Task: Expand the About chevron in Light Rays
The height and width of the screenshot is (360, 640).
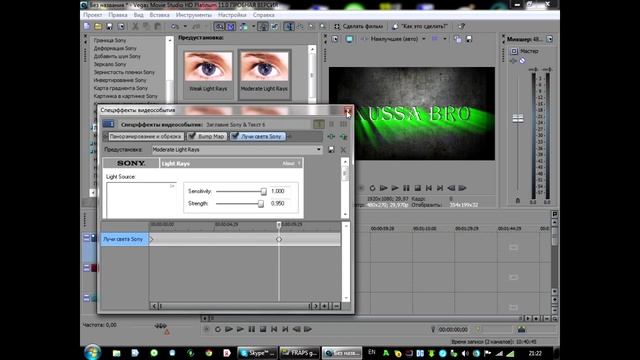Action: [x=299, y=163]
